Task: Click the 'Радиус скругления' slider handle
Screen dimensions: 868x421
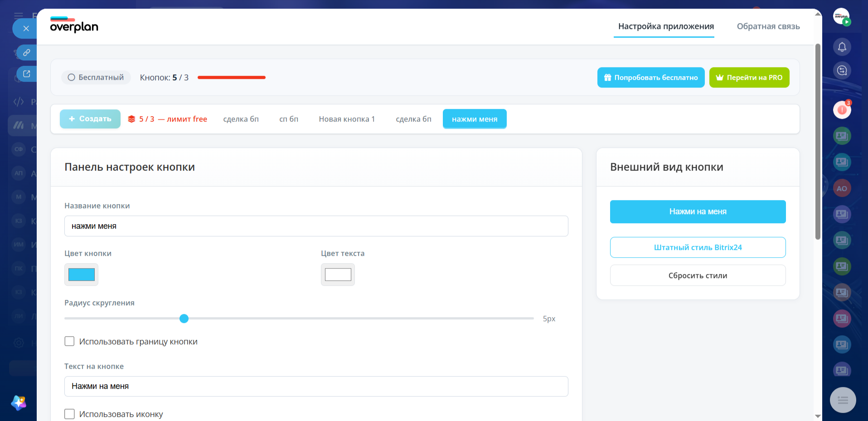Action: pos(184,318)
